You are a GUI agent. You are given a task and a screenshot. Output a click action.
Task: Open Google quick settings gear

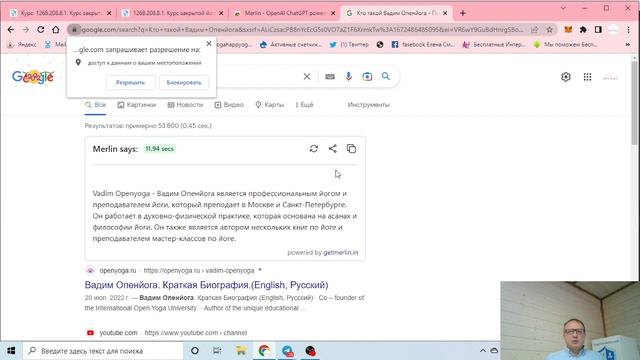(x=566, y=77)
